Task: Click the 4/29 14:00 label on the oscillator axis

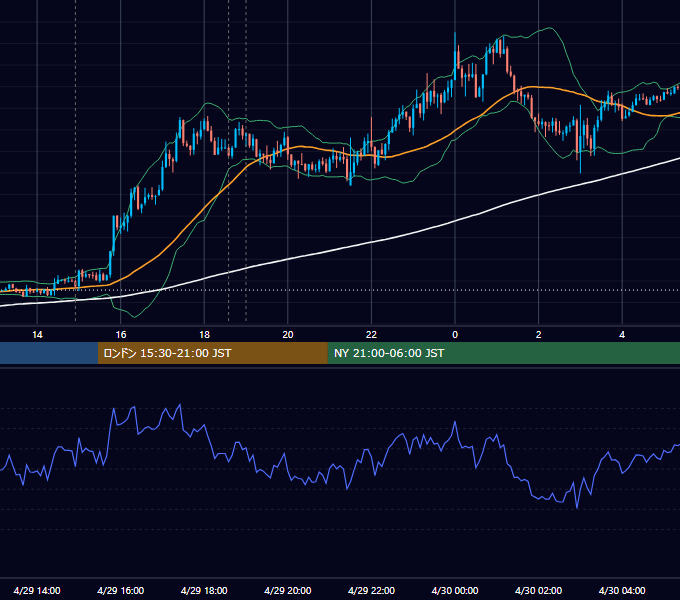Action: point(37,590)
